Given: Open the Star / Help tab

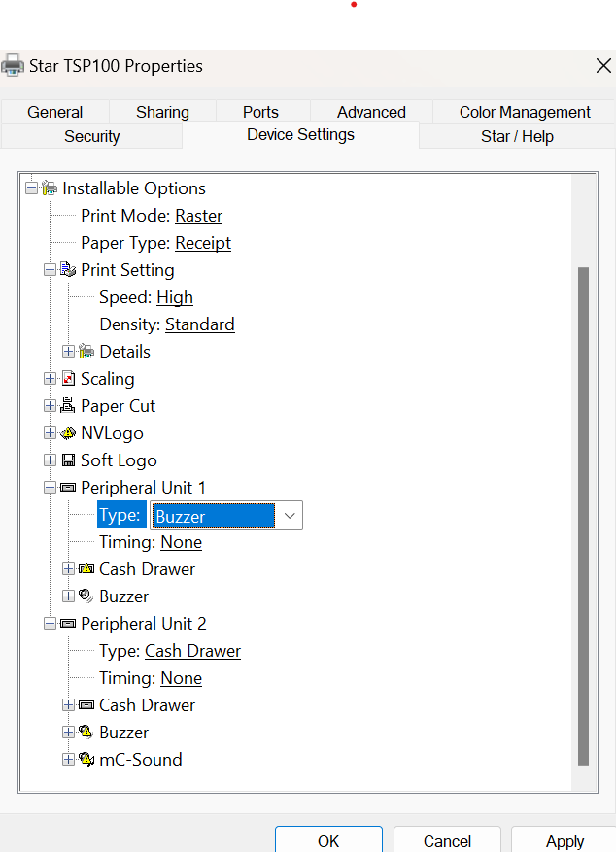Looking at the screenshot, I should click(517, 136).
